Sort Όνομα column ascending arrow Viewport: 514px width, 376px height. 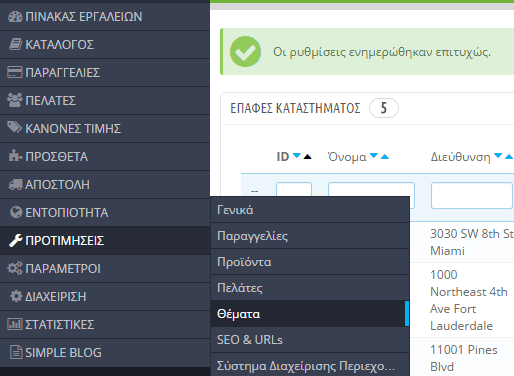pos(385,156)
